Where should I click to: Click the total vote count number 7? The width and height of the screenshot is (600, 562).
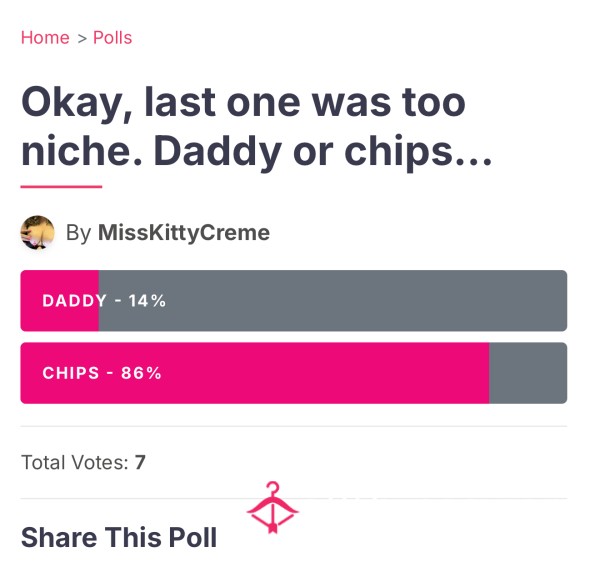click(140, 462)
